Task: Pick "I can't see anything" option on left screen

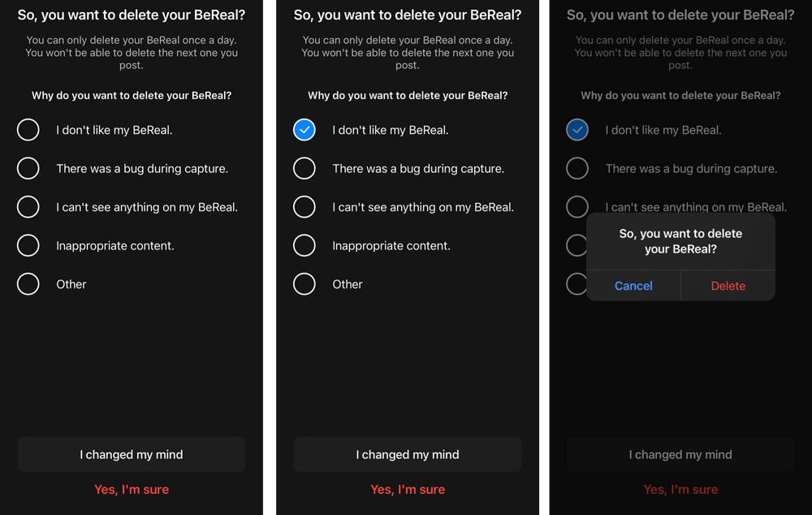Action: click(28, 207)
